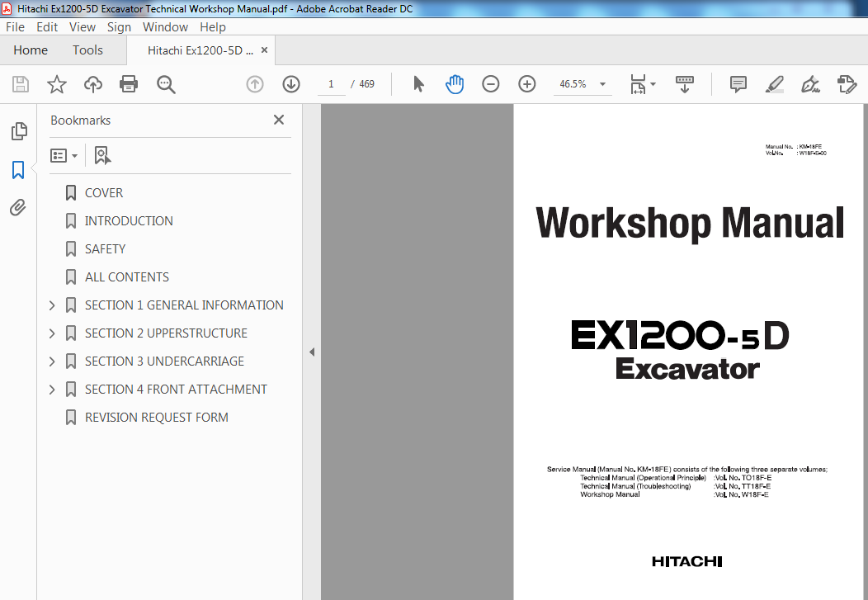Open the zoom level dropdown arrow
Screen dimensions: 868x600
[603, 84]
